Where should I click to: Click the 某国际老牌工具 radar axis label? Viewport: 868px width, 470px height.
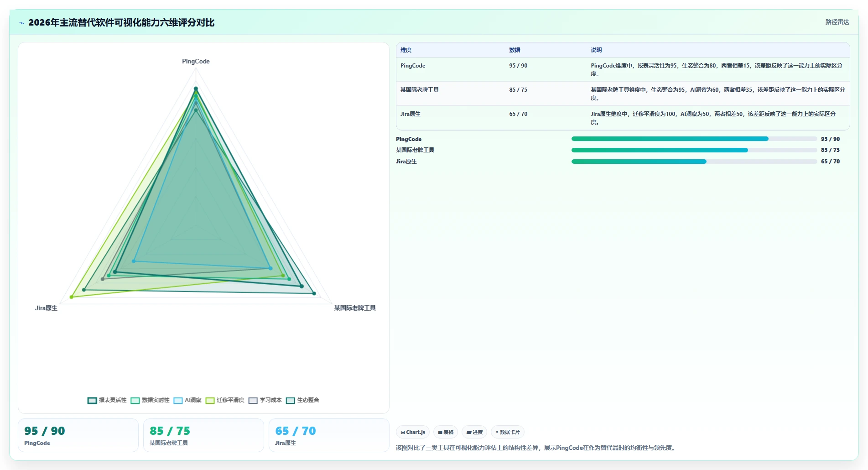pyautogui.click(x=355, y=308)
